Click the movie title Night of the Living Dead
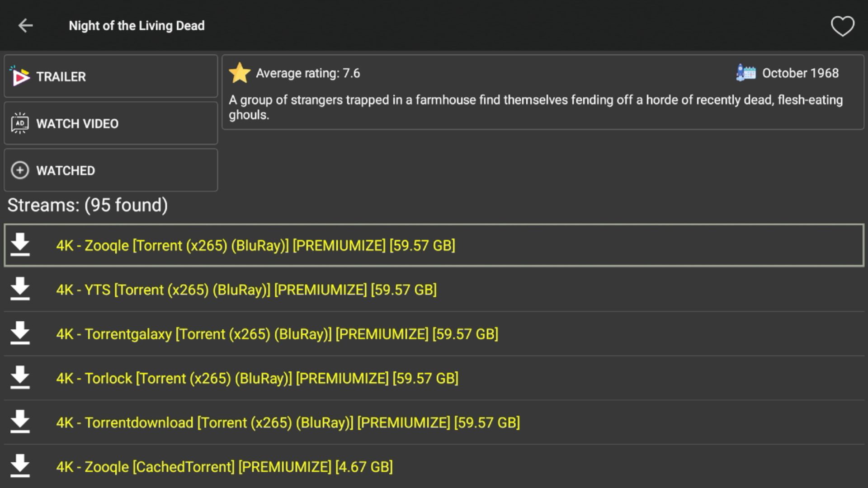 pyautogui.click(x=137, y=25)
